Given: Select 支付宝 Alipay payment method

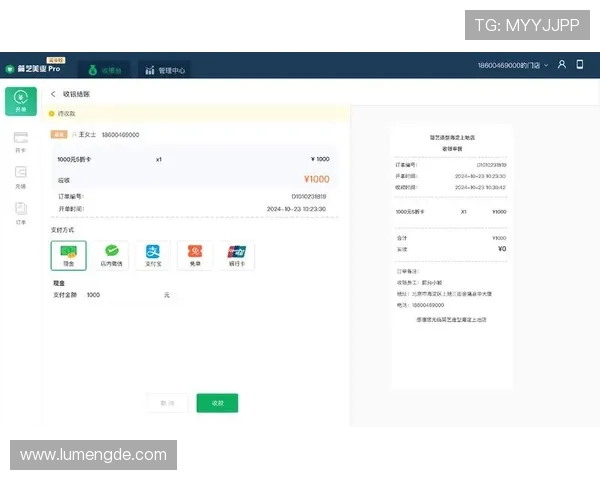Looking at the screenshot, I should (x=153, y=256).
